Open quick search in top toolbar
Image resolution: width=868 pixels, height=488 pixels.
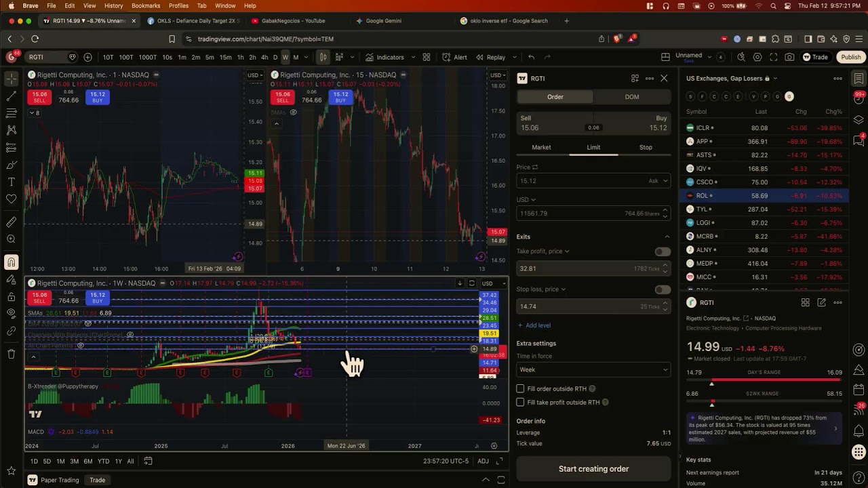[741, 57]
